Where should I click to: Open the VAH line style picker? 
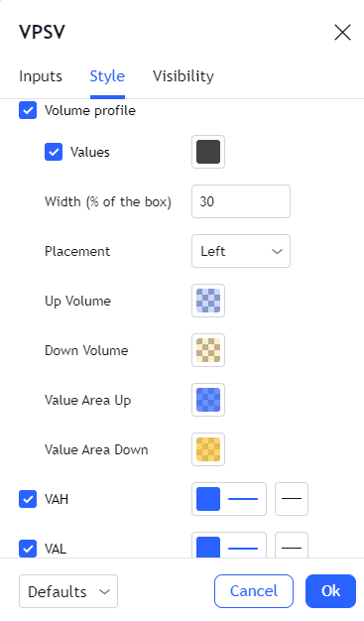(292, 499)
